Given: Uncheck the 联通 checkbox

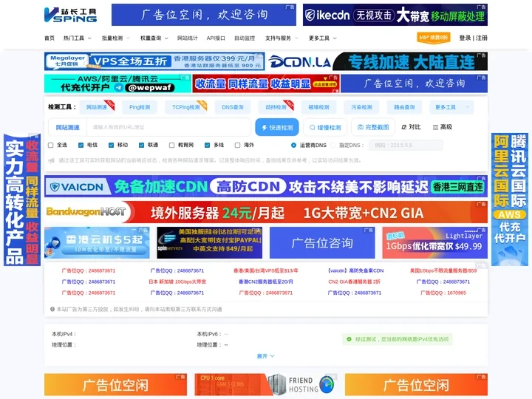Looking at the screenshot, I should (x=141, y=146).
